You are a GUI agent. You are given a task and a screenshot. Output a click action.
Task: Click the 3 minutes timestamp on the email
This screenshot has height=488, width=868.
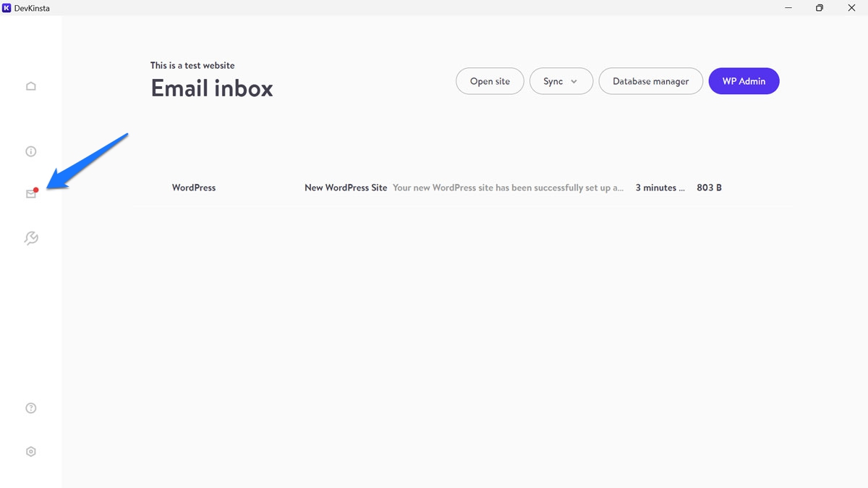click(x=660, y=188)
